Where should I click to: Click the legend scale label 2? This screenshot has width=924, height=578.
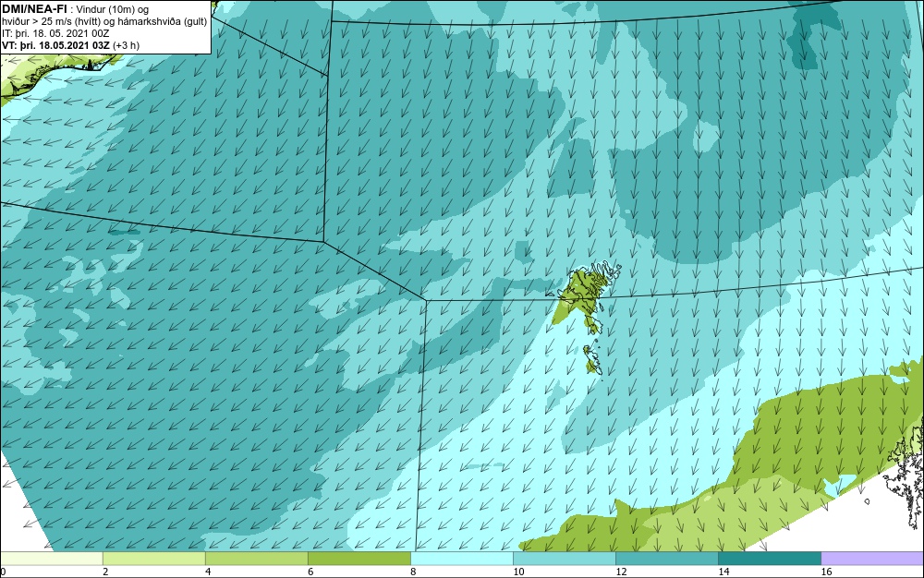[106, 572]
